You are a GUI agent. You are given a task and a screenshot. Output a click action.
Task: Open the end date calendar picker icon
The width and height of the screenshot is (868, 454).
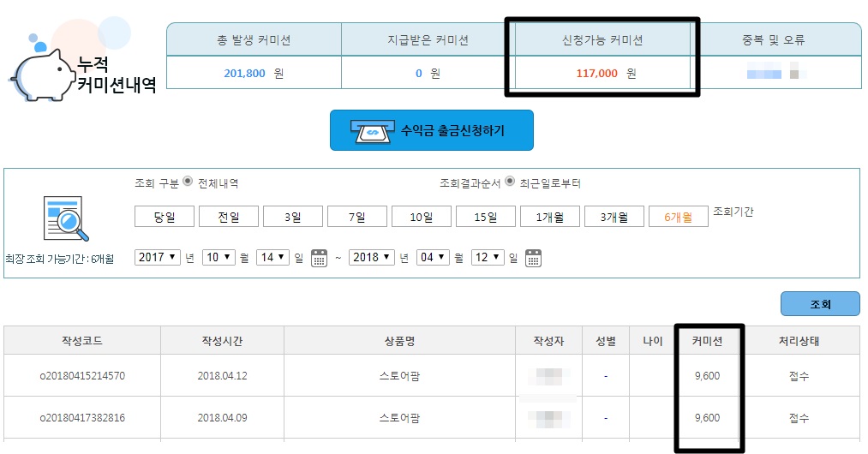[x=533, y=258]
